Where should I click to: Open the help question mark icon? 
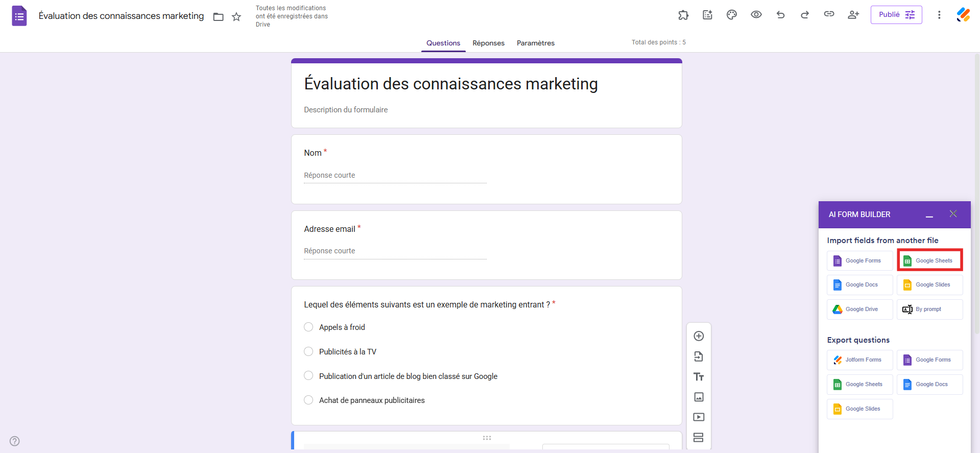pos(15,441)
